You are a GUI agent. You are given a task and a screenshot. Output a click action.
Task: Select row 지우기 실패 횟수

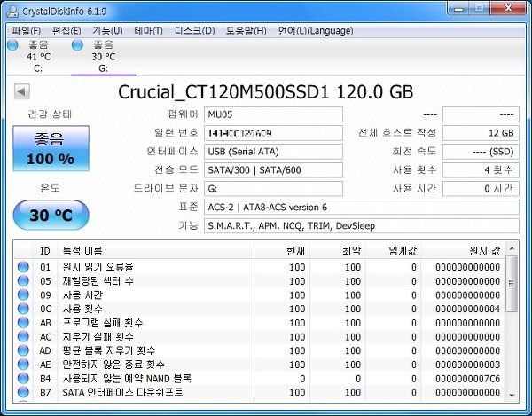pos(260,336)
